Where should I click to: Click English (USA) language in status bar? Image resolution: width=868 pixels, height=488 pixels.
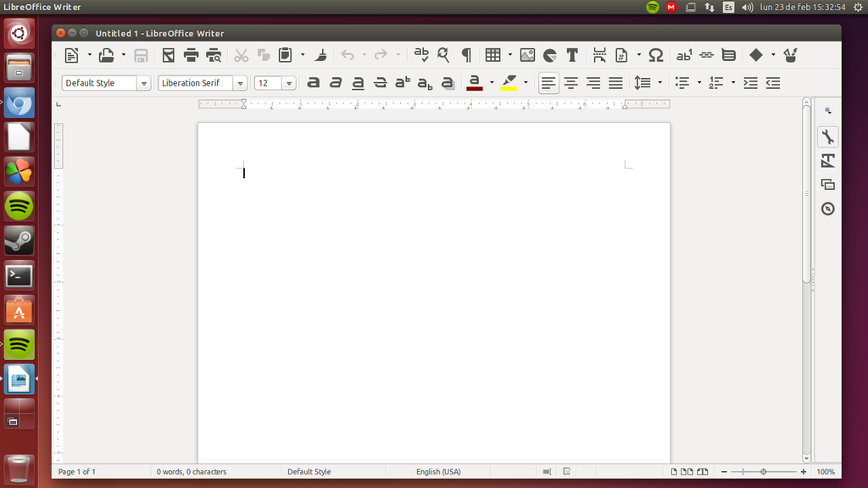point(438,472)
